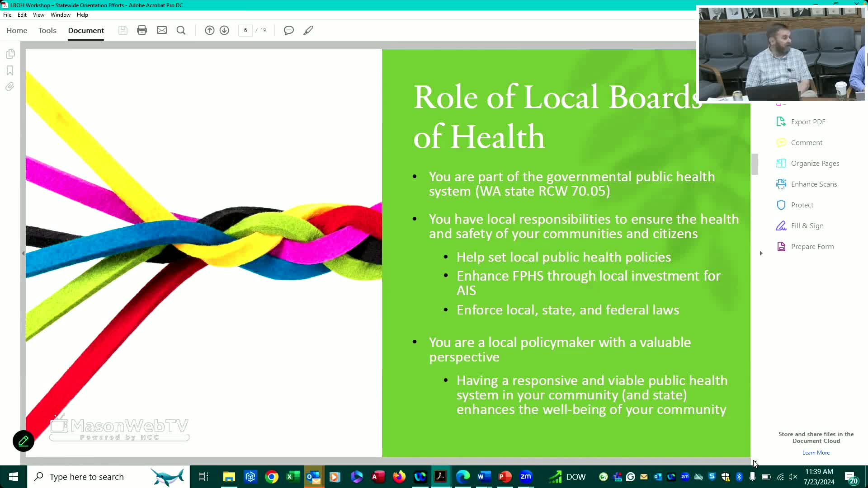Toggle the comments pane with speech bubble icon
The image size is (868, 488).
point(288,30)
